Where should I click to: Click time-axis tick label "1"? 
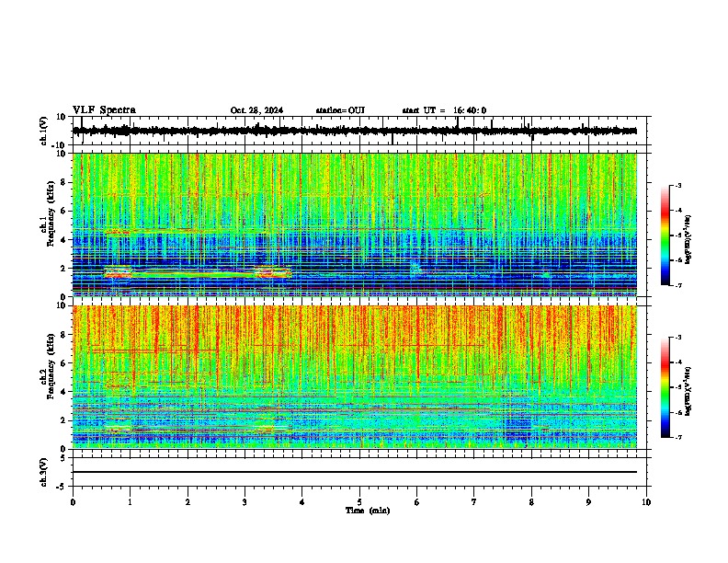[130, 502]
